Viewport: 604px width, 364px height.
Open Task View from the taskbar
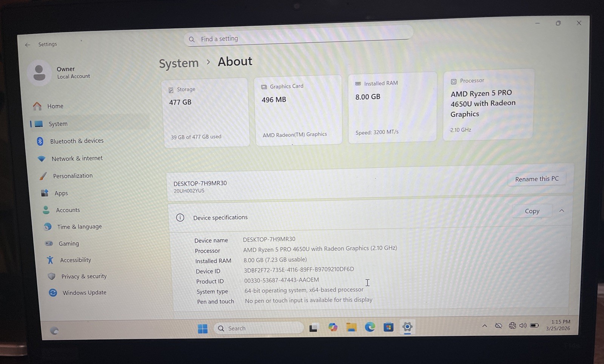point(313,328)
